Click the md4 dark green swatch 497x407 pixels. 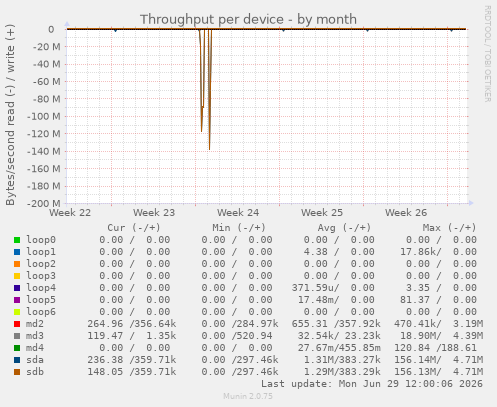pos(17,348)
